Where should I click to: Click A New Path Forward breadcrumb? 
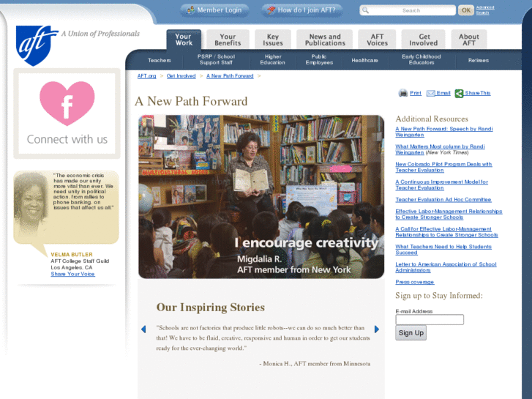(x=230, y=76)
